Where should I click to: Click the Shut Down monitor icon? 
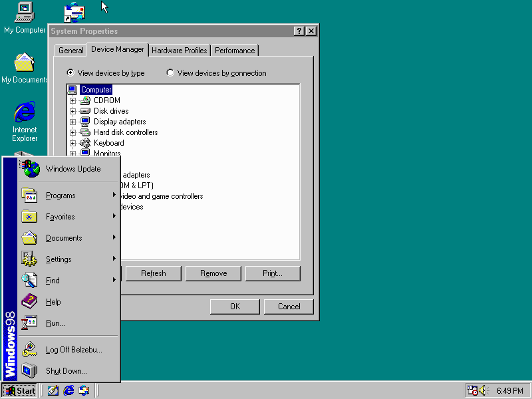click(x=29, y=371)
